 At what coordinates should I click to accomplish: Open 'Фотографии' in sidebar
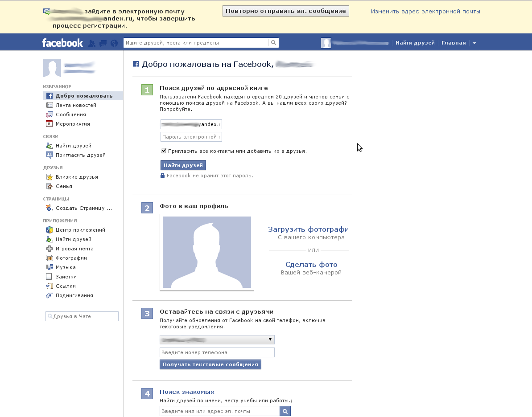[x=71, y=258]
